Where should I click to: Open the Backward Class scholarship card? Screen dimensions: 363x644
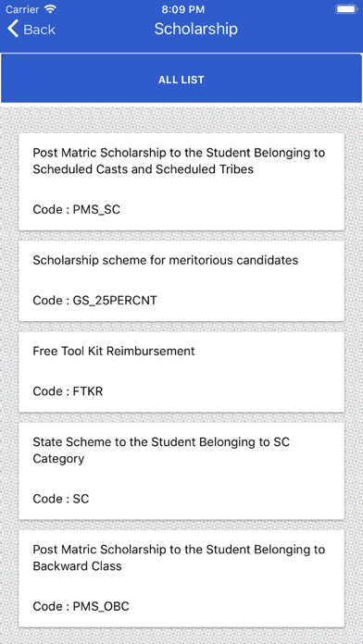(181, 578)
